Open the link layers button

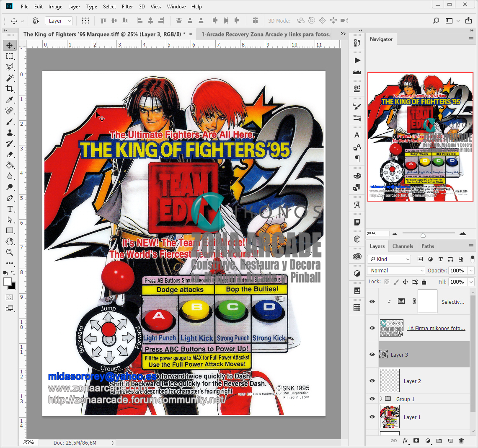click(x=394, y=440)
